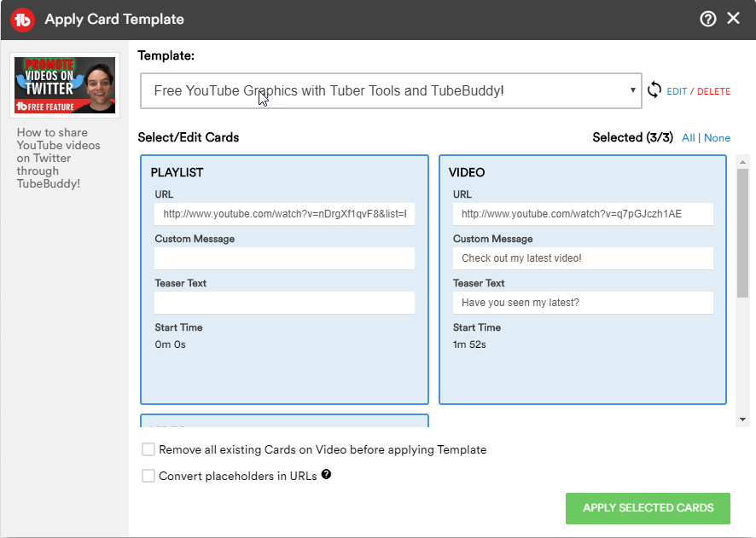Open the Template dropdown list

click(x=391, y=90)
